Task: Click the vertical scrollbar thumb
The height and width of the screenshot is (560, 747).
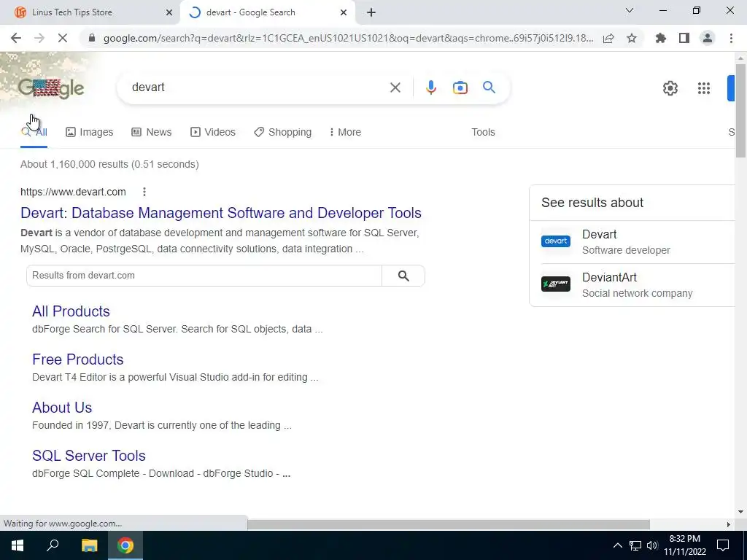Action: click(740, 111)
